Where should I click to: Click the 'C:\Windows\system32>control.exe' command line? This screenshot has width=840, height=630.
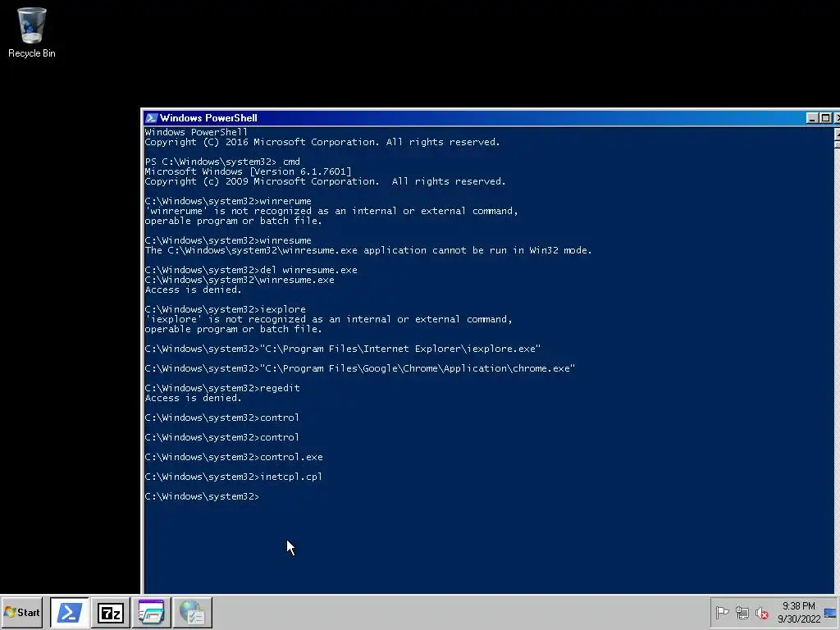(234, 458)
